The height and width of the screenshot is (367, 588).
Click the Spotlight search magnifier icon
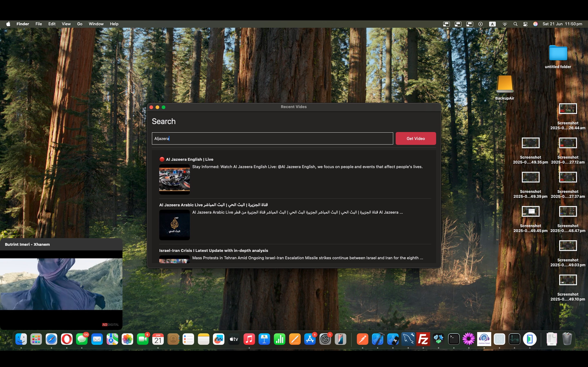coord(515,24)
